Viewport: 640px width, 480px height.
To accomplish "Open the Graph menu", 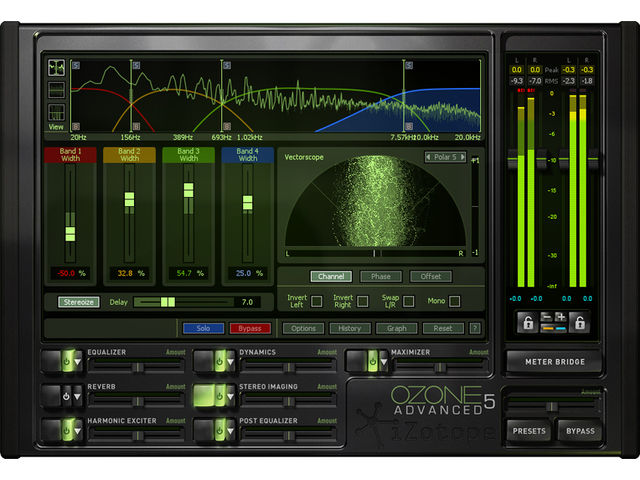I will pyautogui.click(x=397, y=328).
